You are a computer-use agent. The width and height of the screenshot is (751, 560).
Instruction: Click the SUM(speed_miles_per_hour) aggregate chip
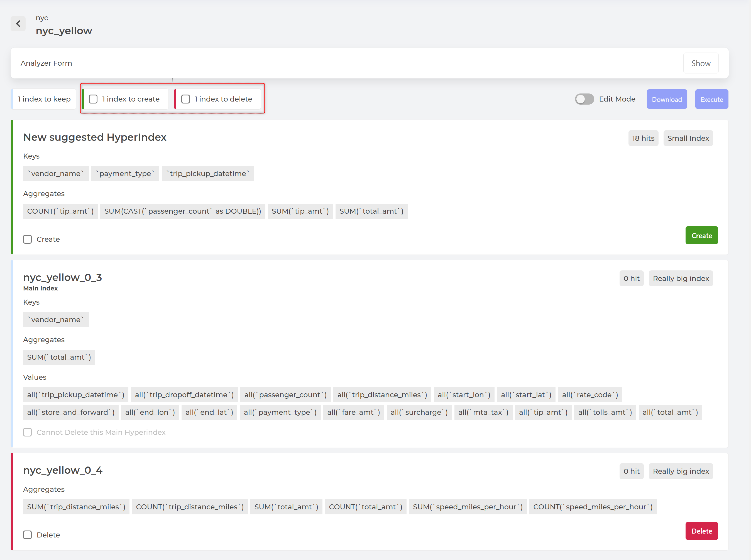coord(468,507)
